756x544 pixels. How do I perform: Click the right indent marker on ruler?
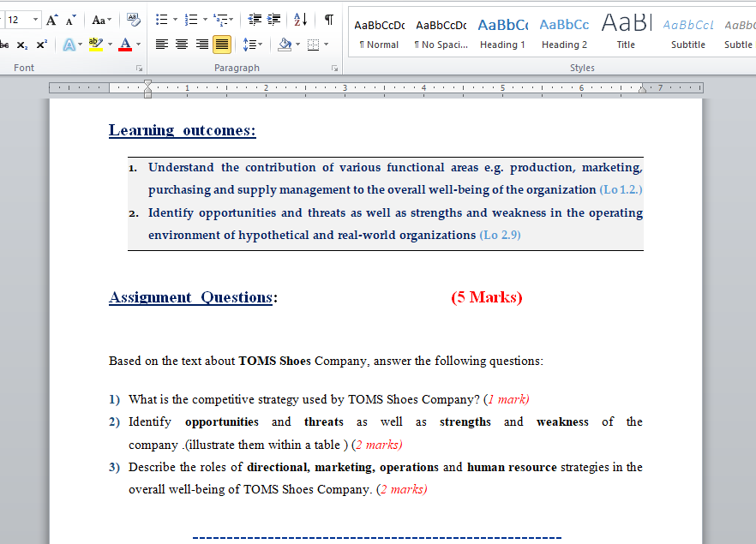tap(642, 88)
